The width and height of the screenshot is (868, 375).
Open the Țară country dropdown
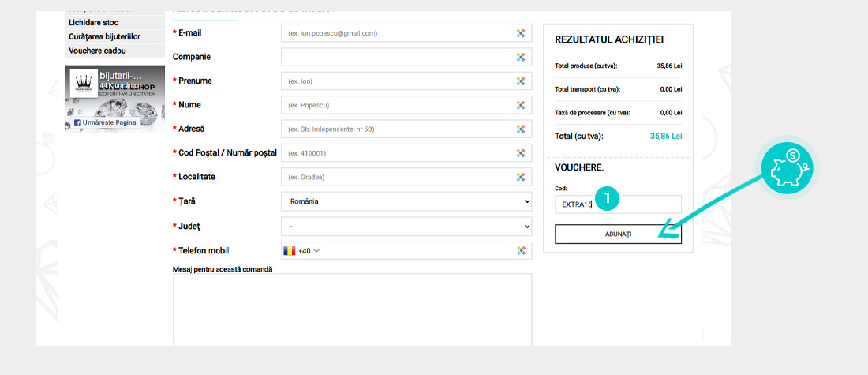click(x=406, y=201)
